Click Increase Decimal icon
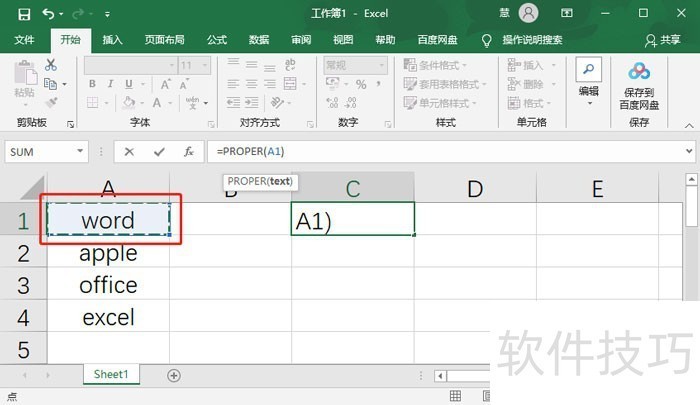Image resolution: width=700 pixels, height=405 pixels. click(x=332, y=103)
